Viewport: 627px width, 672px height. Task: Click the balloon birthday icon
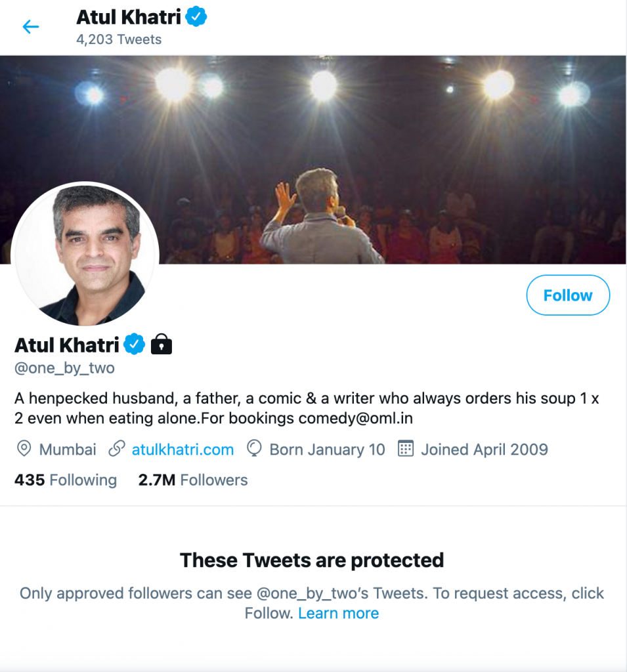(x=254, y=450)
